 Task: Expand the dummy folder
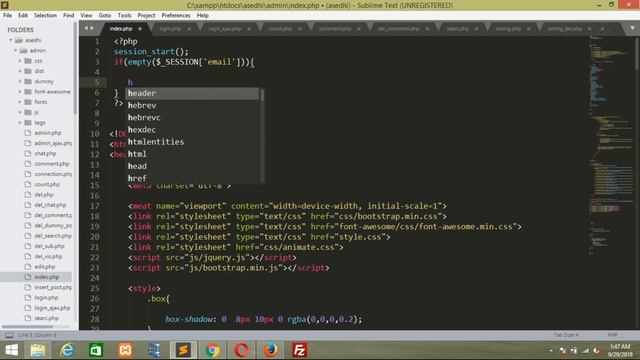click(20, 81)
